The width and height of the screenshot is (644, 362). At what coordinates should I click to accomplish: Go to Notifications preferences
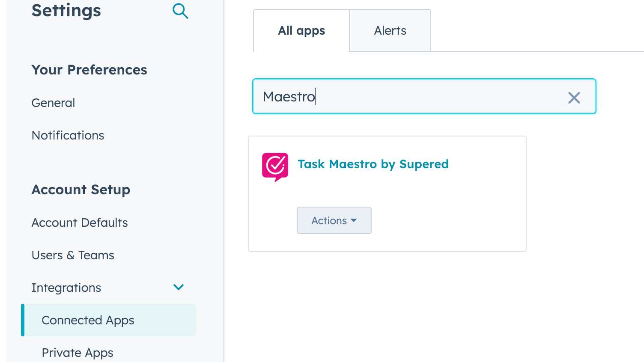pyautogui.click(x=68, y=135)
